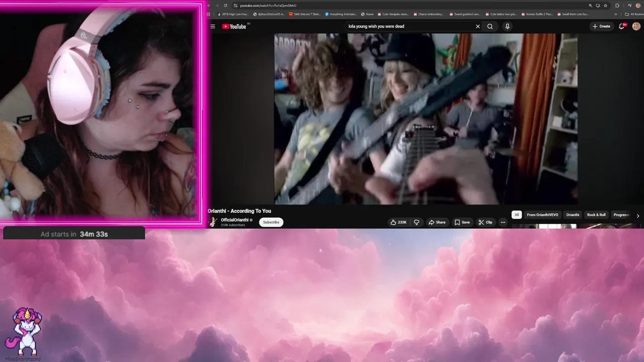Open browser zoom magnifier icon

pyautogui.click(x=591, y=6)
